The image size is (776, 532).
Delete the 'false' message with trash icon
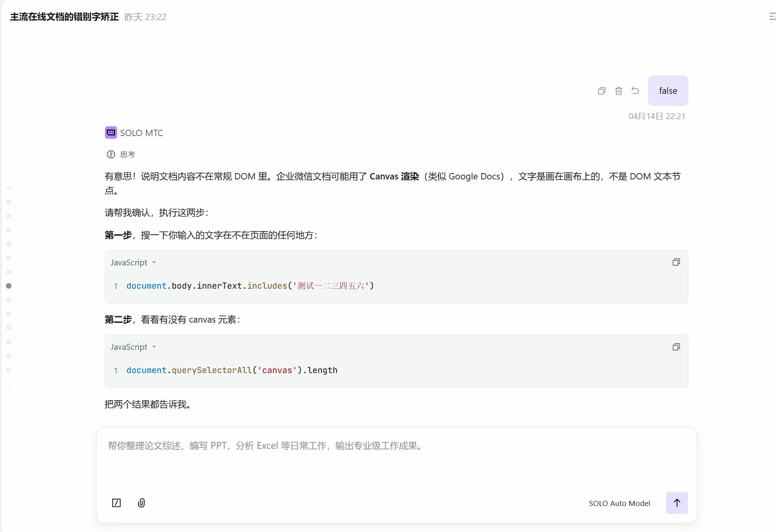pyautogui.click(x=619, y=91)
